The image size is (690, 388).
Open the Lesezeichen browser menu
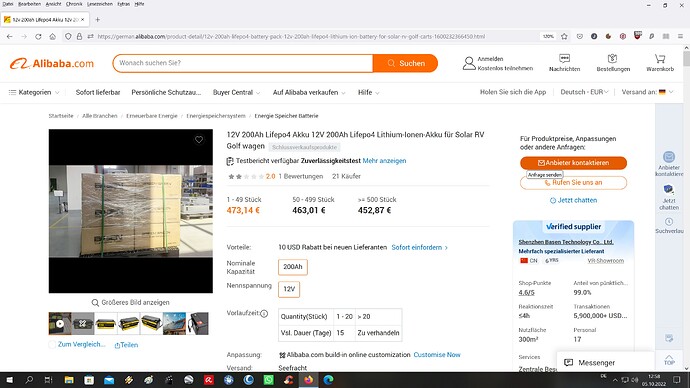pyautogui.click(x=100, y=4)
